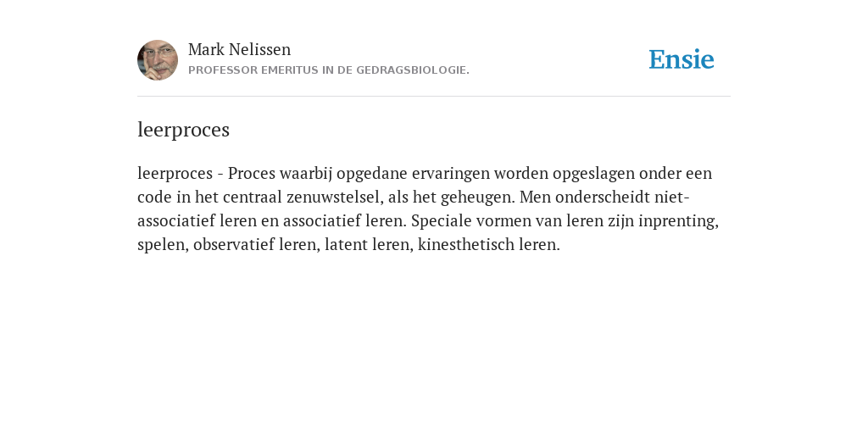Click the word 'Speciale' in the paragraph
The height and width of the screenshot is (434, 868).
[441, 221]
